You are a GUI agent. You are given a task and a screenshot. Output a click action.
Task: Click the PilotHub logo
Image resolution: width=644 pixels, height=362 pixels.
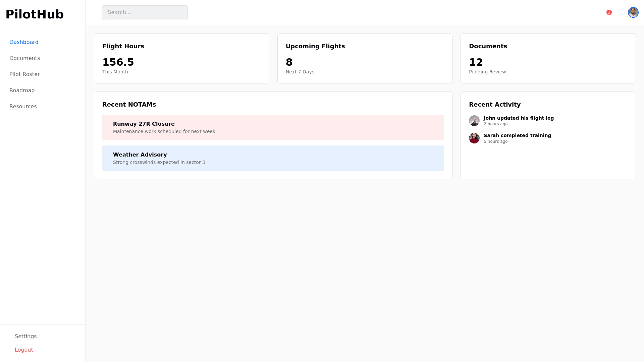35,14
